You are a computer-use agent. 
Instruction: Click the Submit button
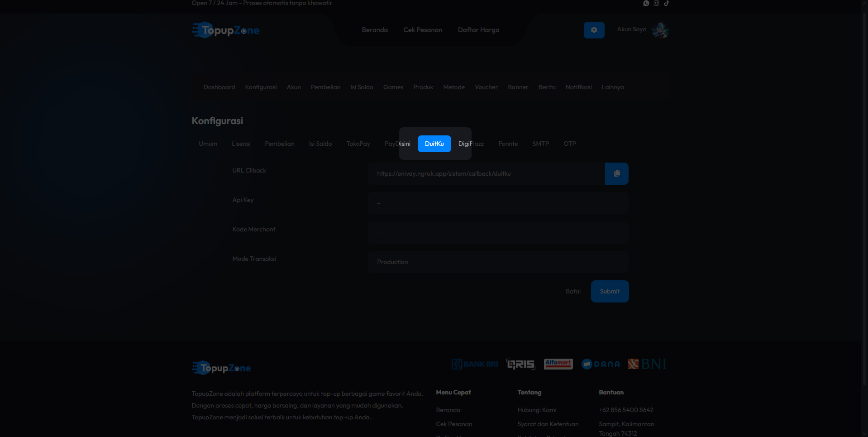click(x=610, y=291)
